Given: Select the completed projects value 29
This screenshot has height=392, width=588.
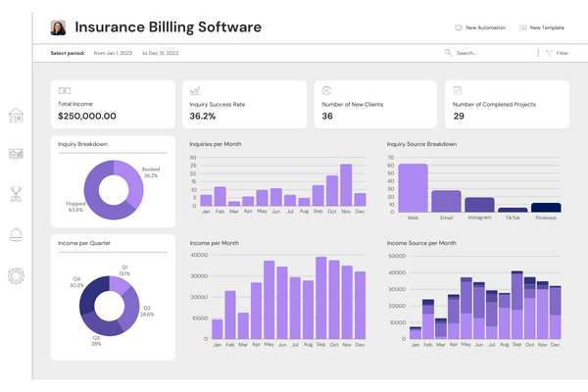Looking at the screenshot, I should click(x=459, y=117).
